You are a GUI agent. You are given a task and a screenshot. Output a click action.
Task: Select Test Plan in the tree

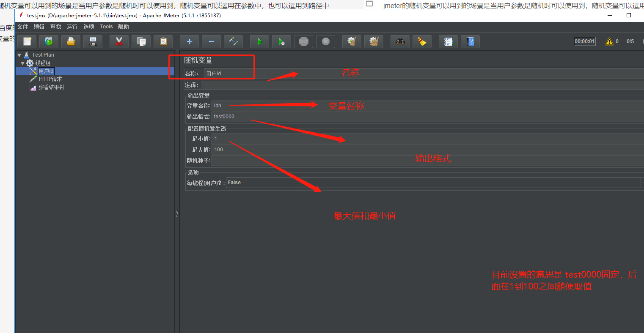43,55
